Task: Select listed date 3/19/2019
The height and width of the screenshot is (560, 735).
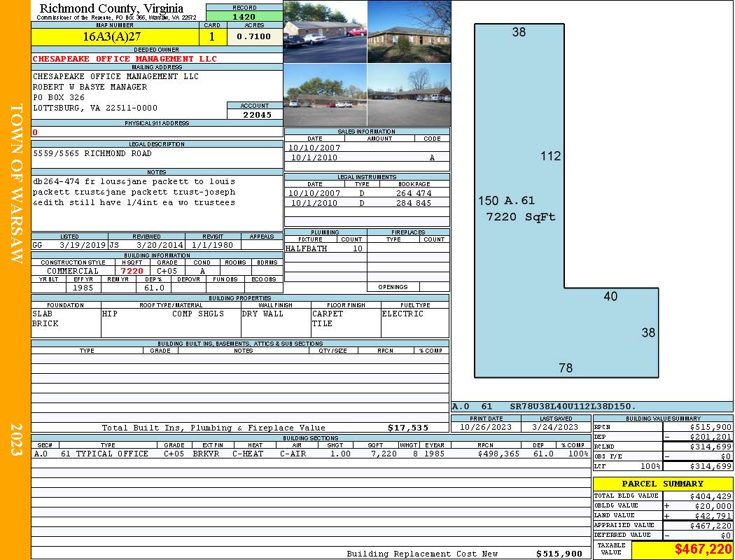Action: click(x=83, y=244)
